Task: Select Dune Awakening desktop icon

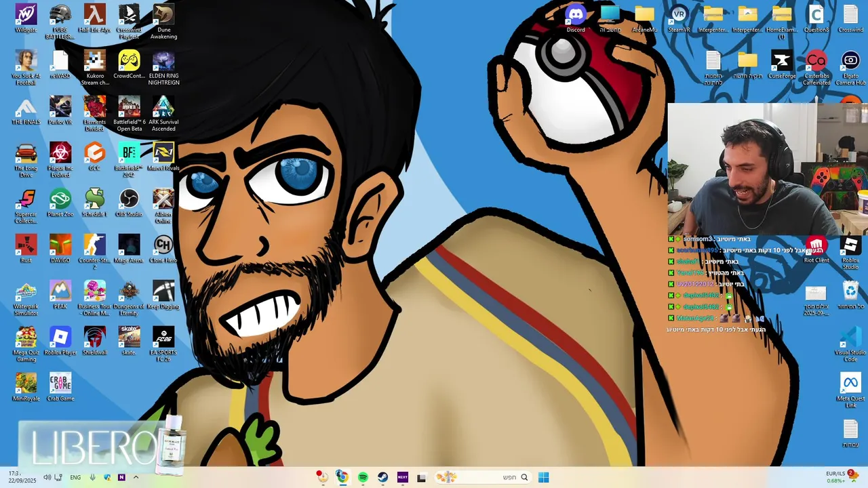Action: click(163, 22)
